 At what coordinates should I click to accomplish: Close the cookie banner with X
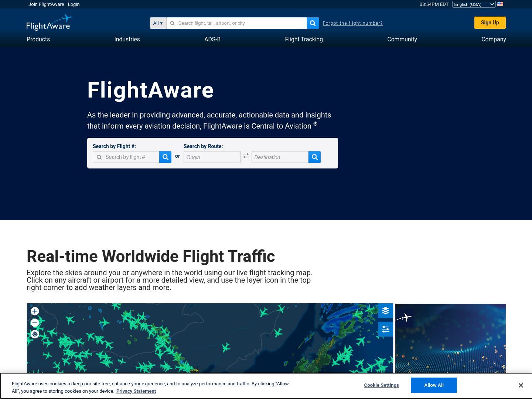[521, 385]
